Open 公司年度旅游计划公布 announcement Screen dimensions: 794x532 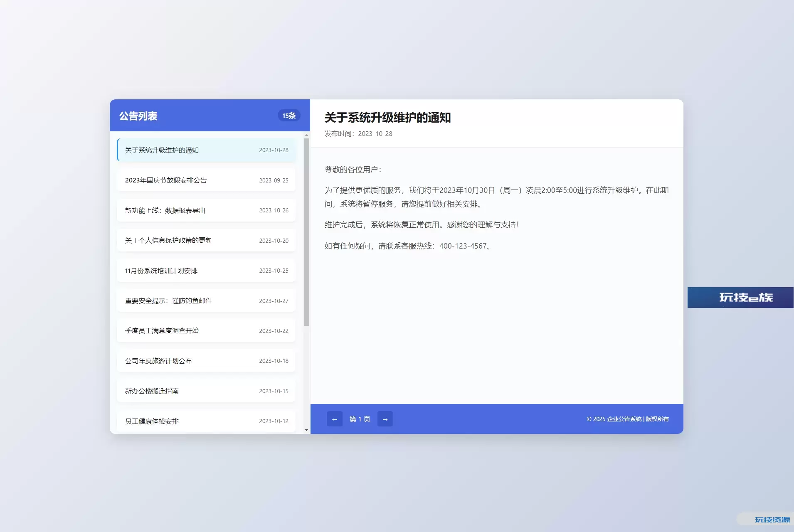pyautogui.click(x=206, y=361)
